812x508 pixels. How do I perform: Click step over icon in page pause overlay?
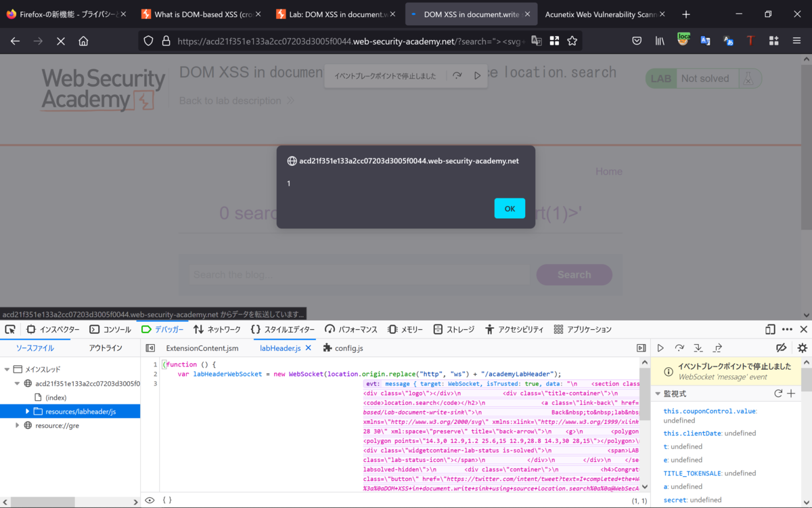click(x=457, y=76)
